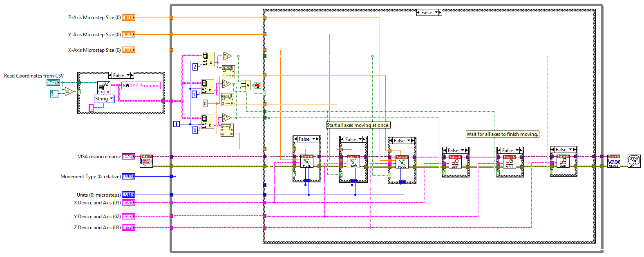Select the compound AND function node
Image resolution: width=644 pixels, height=257 pixels.
245,85
